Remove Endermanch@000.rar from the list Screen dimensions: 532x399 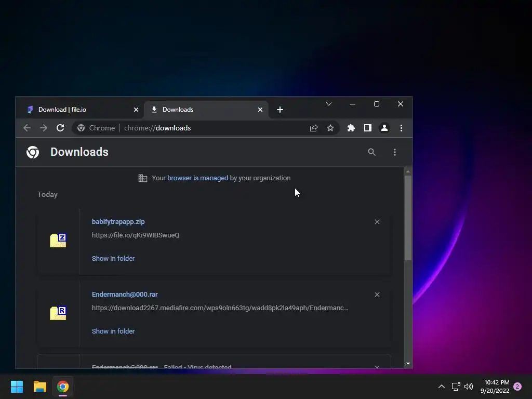click(x=377, y=295)
